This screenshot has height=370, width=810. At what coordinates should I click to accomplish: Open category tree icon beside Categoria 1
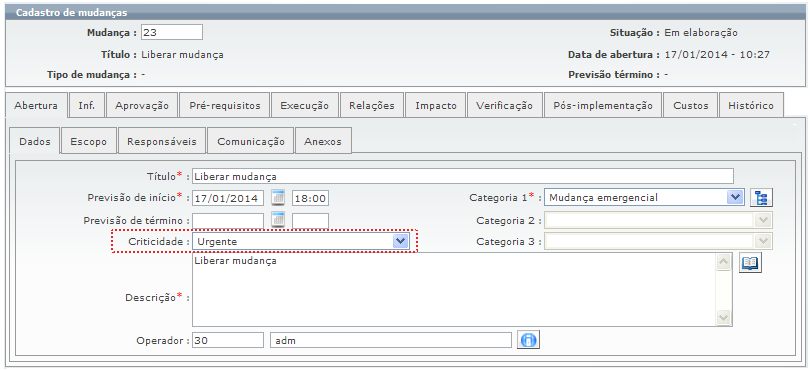click(761, 197)
